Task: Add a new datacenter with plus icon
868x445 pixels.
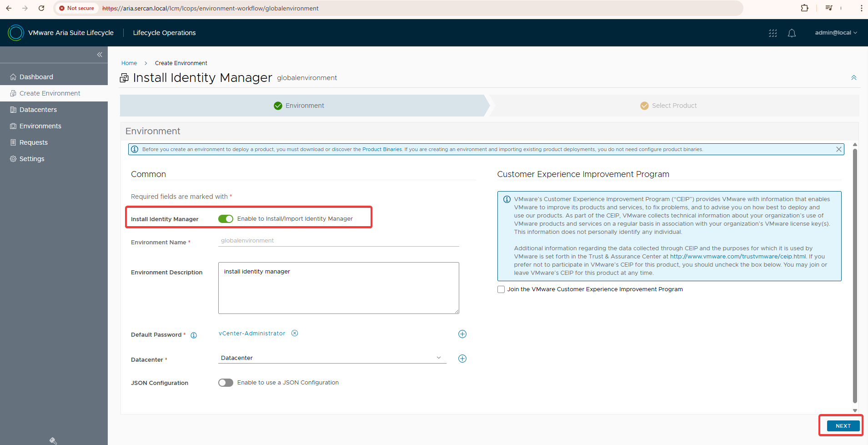Action: [x=462, y=359]
